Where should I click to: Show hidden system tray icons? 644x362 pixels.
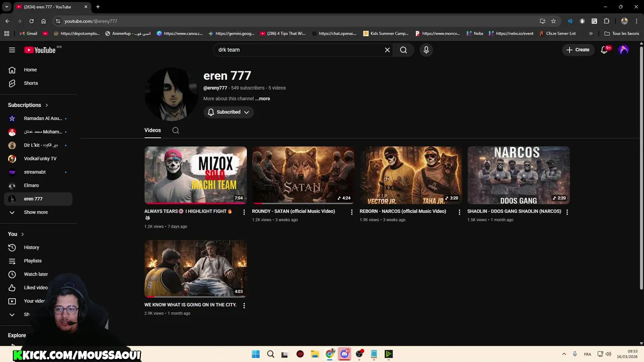[x=564, y=354]
